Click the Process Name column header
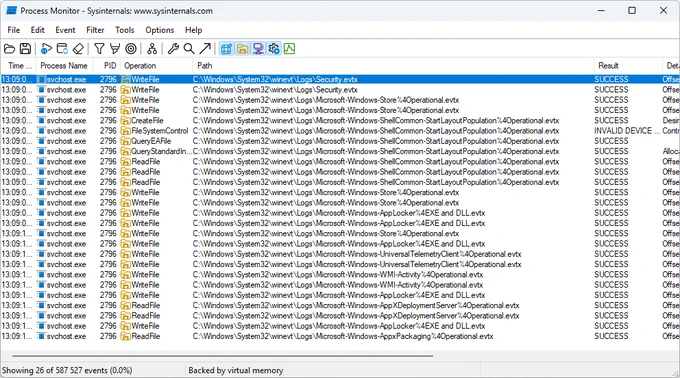Image resolution: width=680 pixels, height=378 pixels. click(64, 65)
